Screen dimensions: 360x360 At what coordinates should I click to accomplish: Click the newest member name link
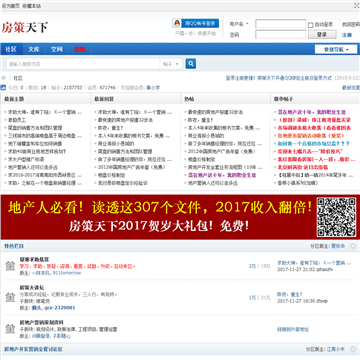pyautogui.click(x=153, y=88)
